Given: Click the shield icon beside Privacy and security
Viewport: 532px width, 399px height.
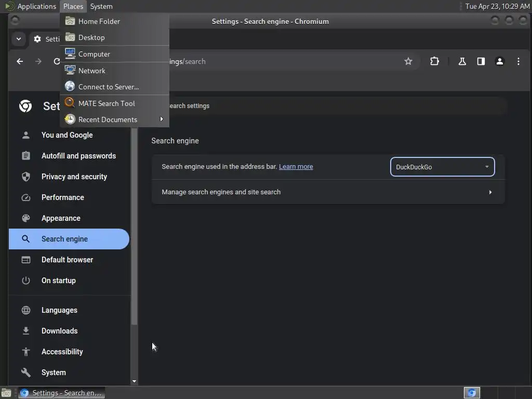Looking at the screenshot, I should click(x=26, y=177).
